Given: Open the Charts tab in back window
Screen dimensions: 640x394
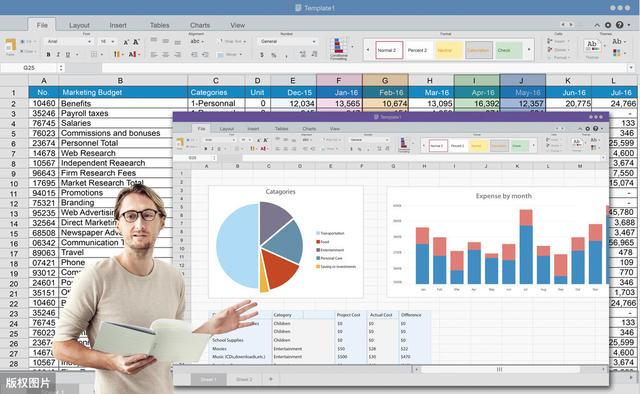Looking at the screenshot, I should [x=200, y=25].
